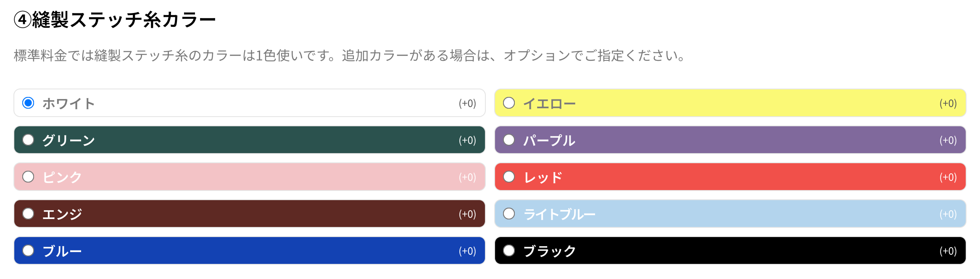Select the ピンク radio button
Screen dimensions: 980x279
[28, 177]
